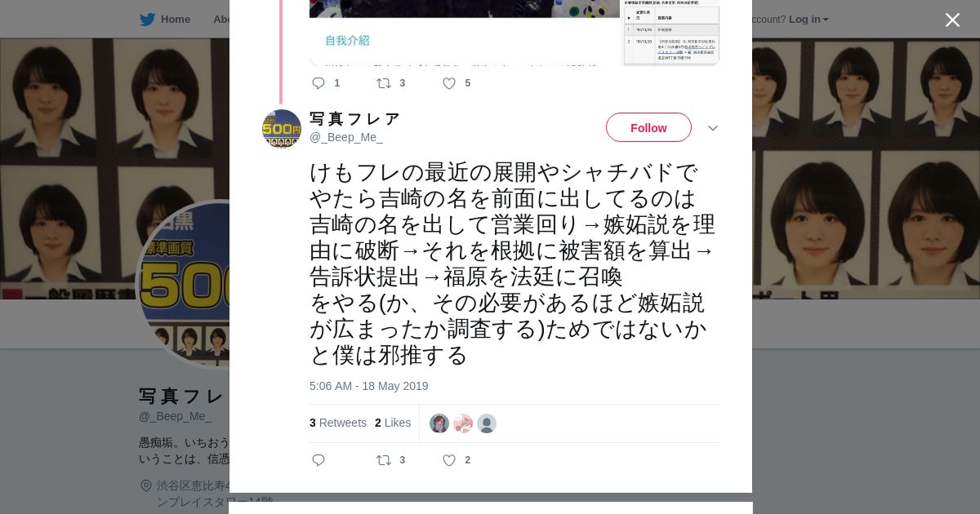View the 2 Likes list
The height and width of the screenshot is (514, 980).
pos(393,423)
